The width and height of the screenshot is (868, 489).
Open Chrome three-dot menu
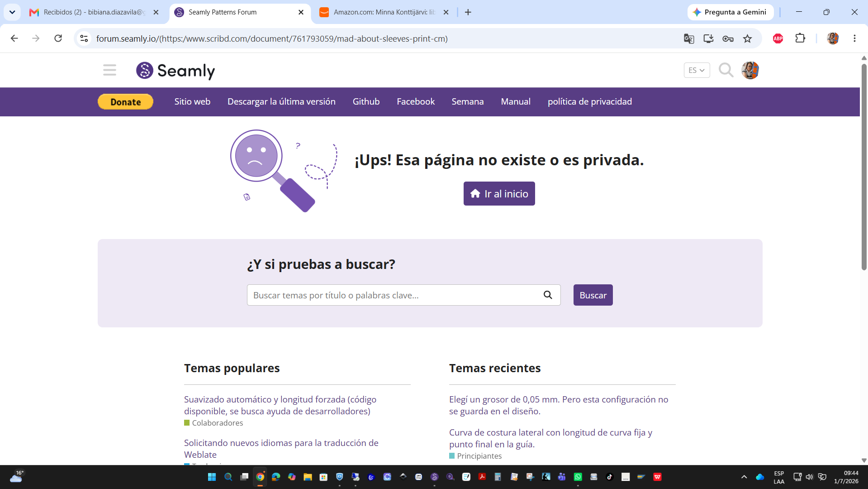coord(854,38)
